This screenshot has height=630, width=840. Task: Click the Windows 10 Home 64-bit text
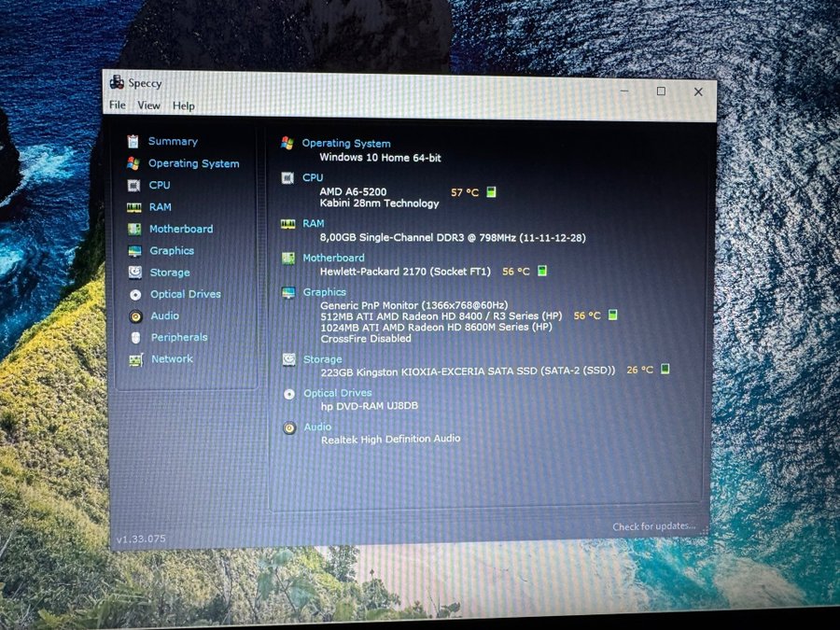click(x=381, y=158)
